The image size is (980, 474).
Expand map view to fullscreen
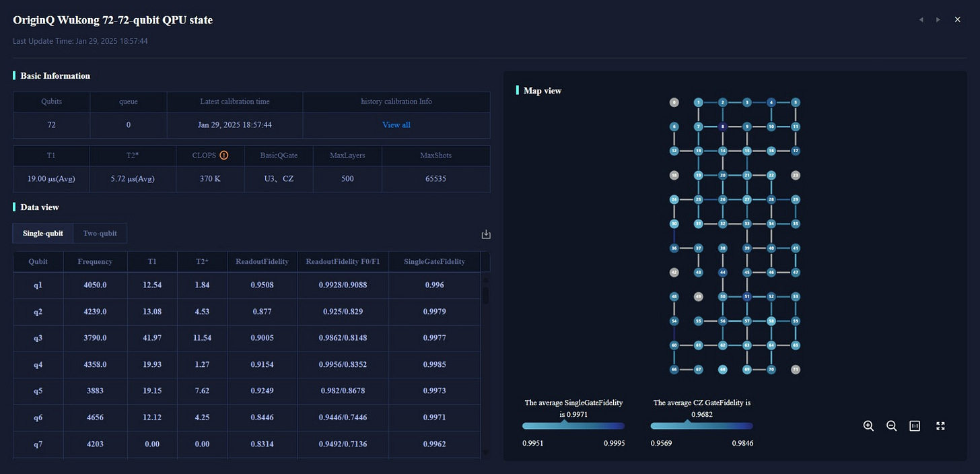point(941,426)
